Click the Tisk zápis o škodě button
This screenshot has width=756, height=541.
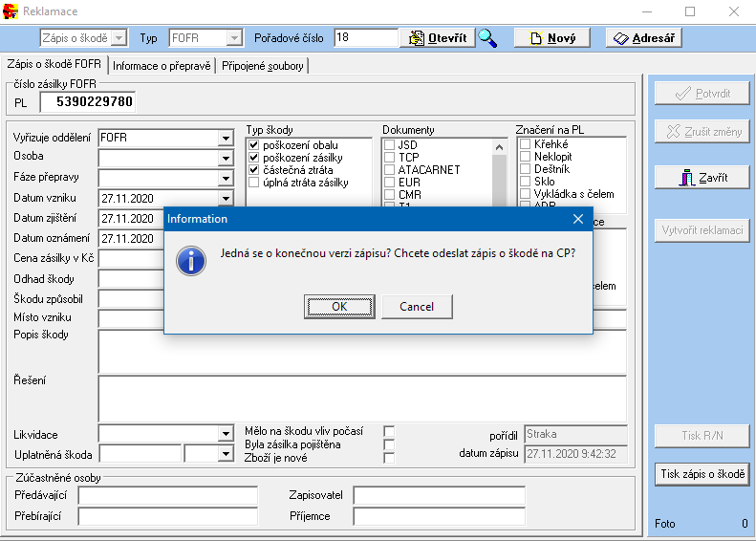(702, 474)
